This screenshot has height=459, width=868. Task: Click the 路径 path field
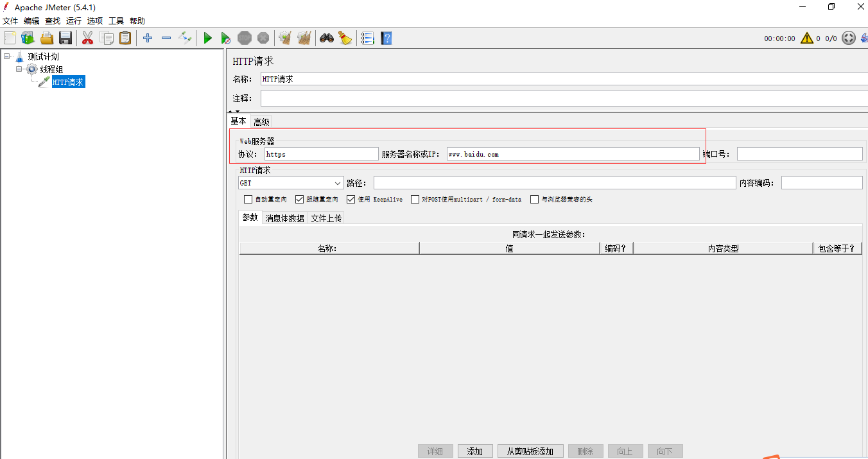(555, 183)
